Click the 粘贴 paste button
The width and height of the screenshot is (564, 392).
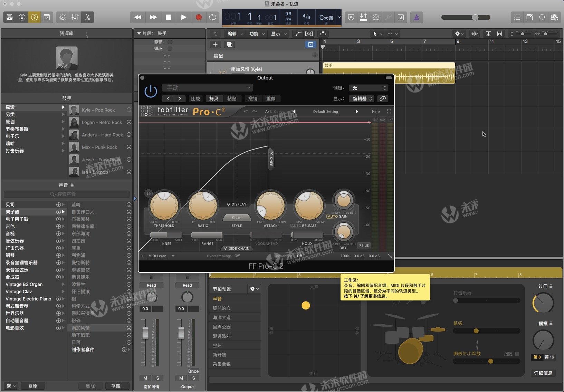(232, 99)
